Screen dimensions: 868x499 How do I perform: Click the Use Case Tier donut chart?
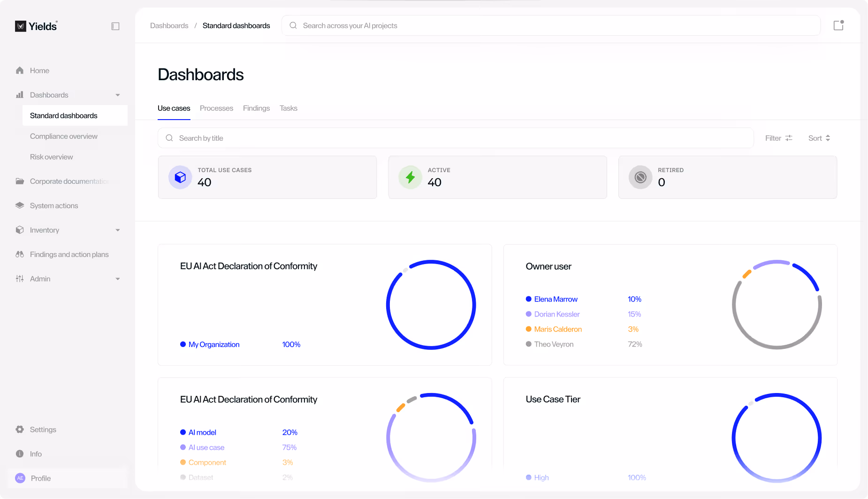pos(777,438)
